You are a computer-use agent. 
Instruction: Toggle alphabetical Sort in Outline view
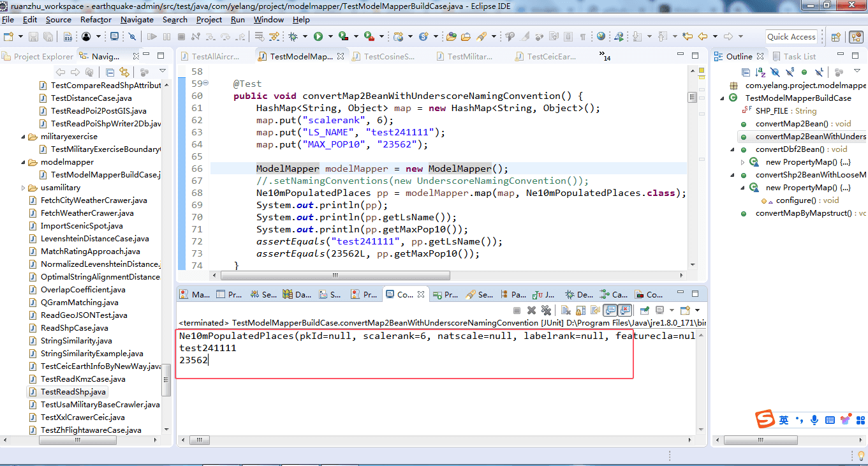coord(760,72)
